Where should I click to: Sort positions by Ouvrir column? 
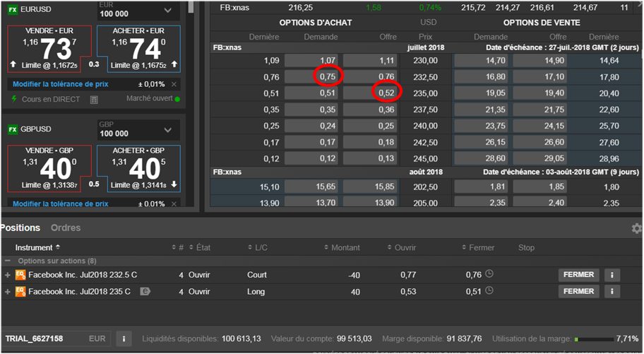click(x=402, y=247)
